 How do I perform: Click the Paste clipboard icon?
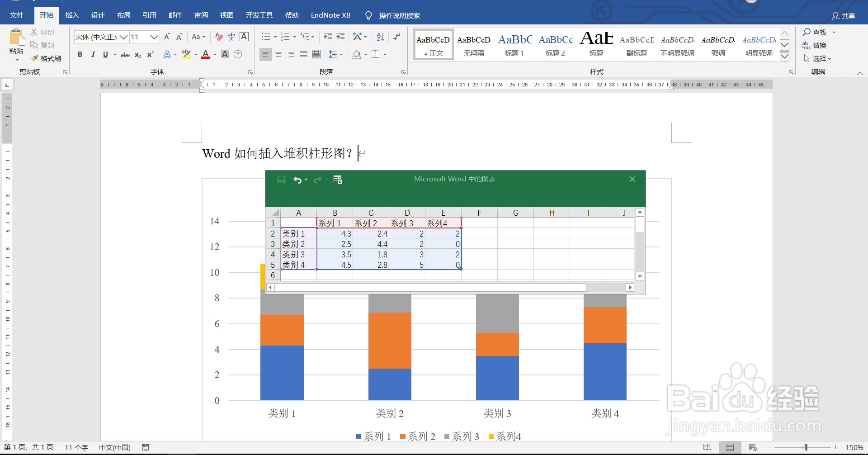pos(16,37)
